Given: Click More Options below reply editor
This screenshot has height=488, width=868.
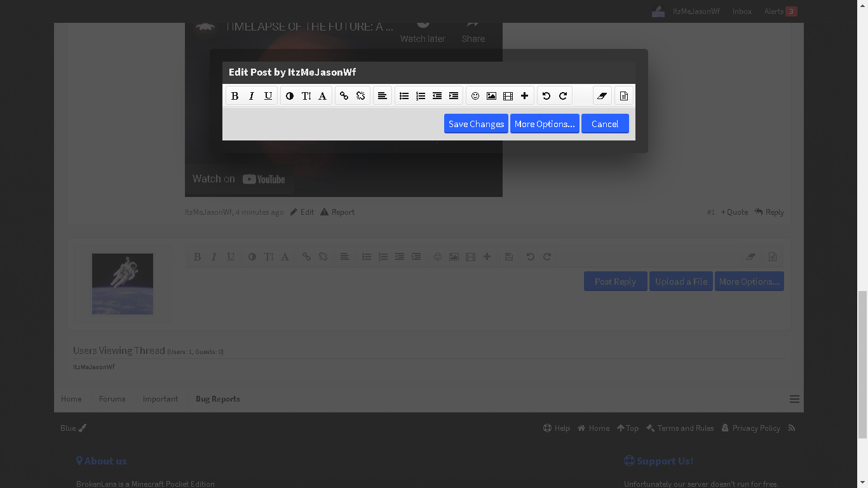Looking at the screenshot, I should 749,281.
